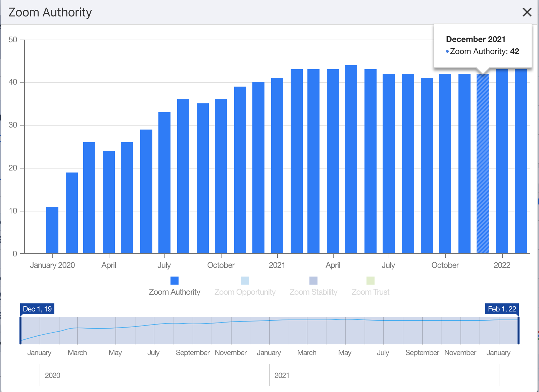Click the tallest bar valued 44
The image size is (539, 392).
pyautogui.click(x=351, y=159)
